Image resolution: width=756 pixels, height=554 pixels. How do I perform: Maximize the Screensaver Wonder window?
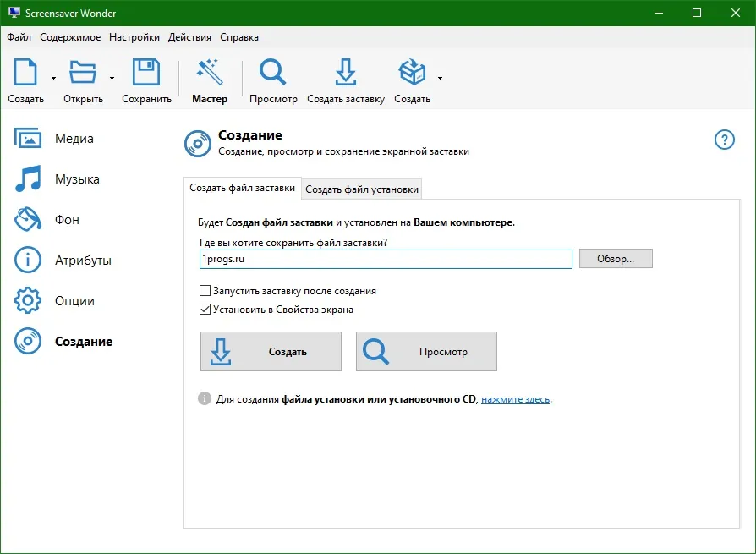[x=697, y=13]
